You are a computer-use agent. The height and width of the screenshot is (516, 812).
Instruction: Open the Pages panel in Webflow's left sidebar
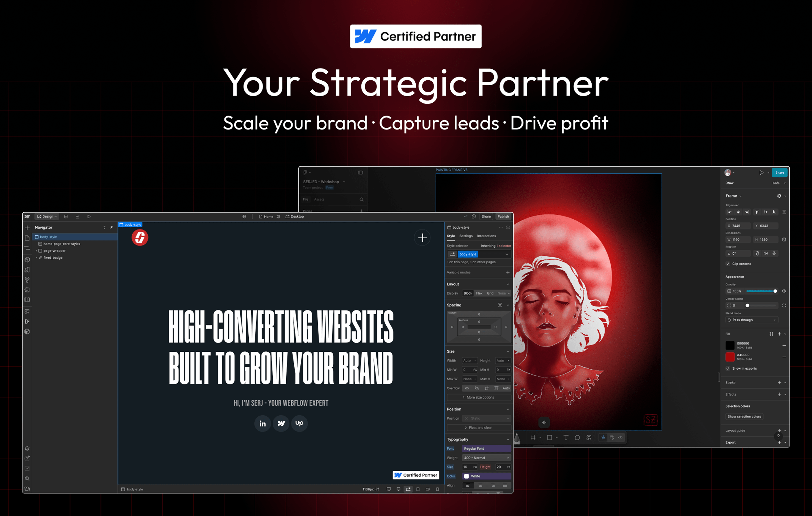click(27, 238)
